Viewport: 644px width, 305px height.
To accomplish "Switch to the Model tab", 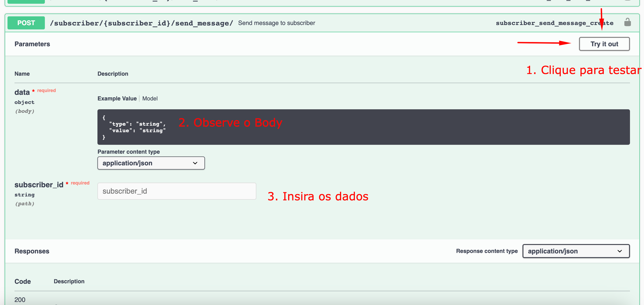I will coord(150,98).
